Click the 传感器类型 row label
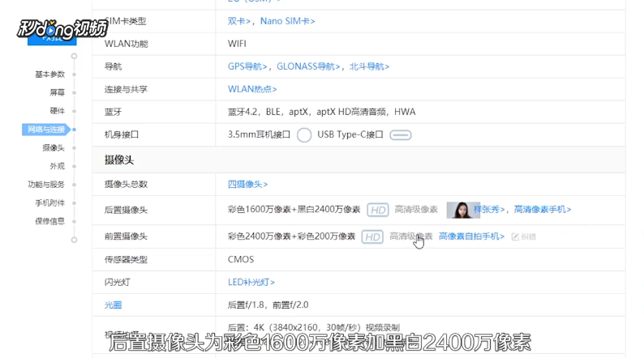Screen dimensions: 644x358 point(126,259)
